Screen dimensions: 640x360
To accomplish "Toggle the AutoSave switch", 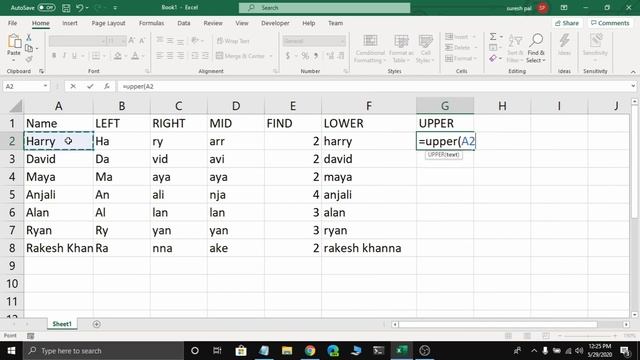I will pyautogui.click(x=46, y=7).
